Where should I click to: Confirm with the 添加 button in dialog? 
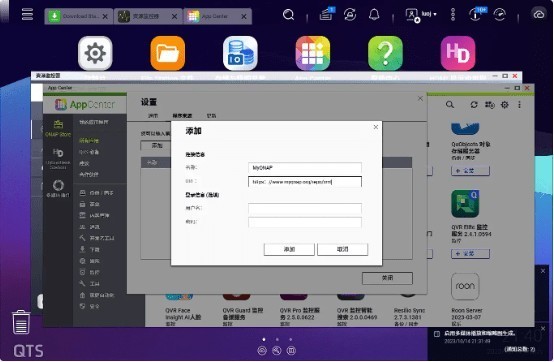[x=289, y=249]
